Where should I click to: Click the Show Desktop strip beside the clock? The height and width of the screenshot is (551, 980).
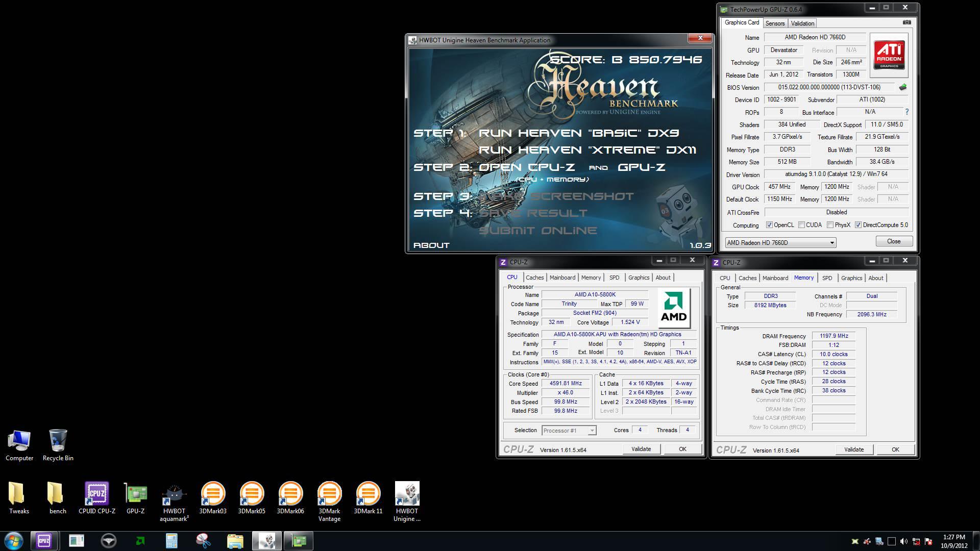976,541
